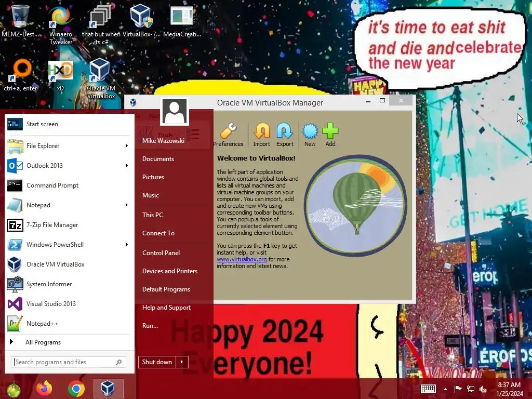Image resolution: width=532 pixels, height=399 pixels.
Task: Expand Outlook 2013 jump list arrow
Action: tap(127, 166)
